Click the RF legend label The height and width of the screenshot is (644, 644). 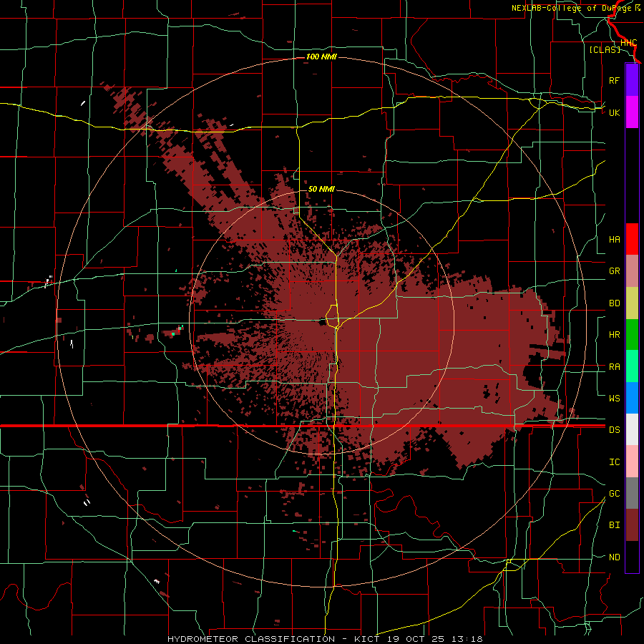(x=614, y=80)
